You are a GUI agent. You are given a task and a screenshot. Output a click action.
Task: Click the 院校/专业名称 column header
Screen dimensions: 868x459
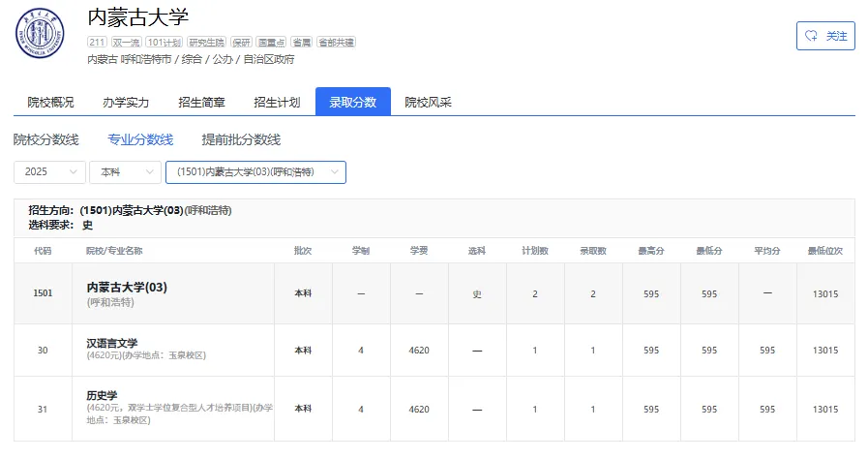114,251
